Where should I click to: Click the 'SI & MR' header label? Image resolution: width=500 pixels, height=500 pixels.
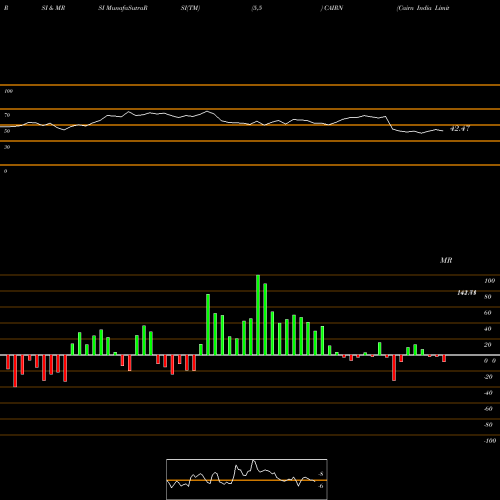53,8
